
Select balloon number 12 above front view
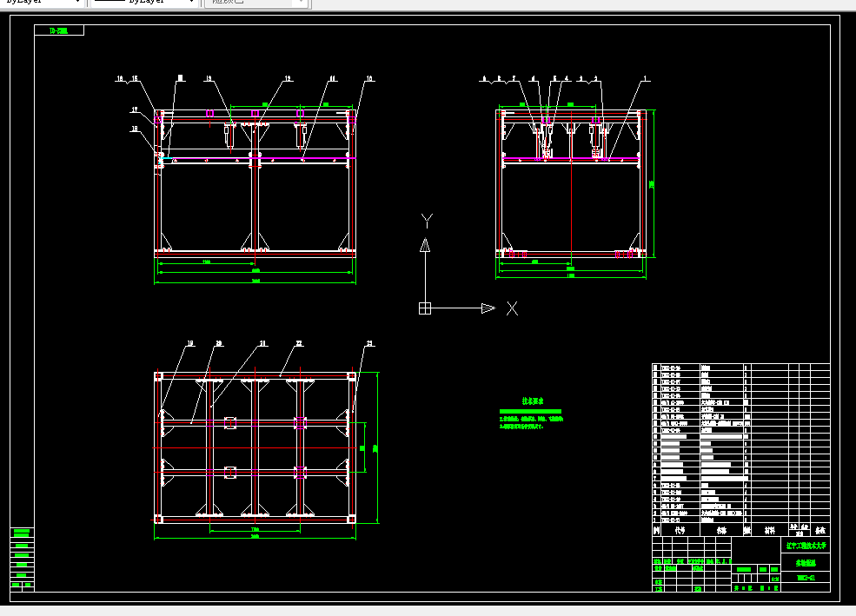pos(288,78)
